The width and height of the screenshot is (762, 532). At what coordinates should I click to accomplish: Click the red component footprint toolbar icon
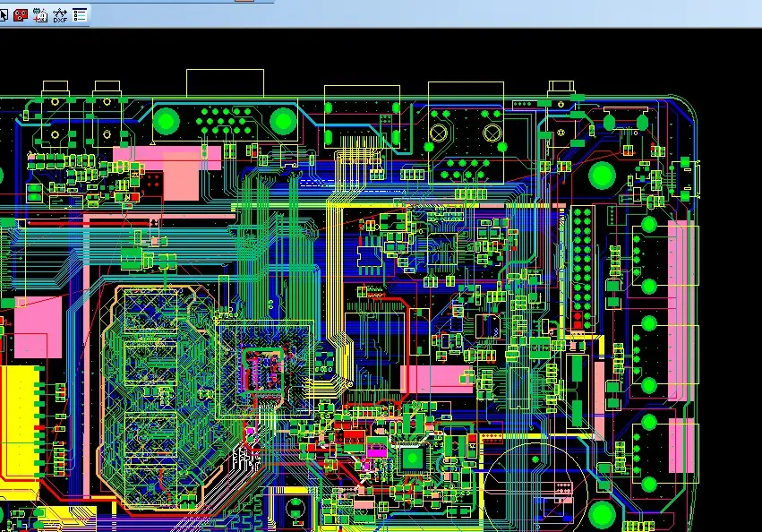[20, 14]
